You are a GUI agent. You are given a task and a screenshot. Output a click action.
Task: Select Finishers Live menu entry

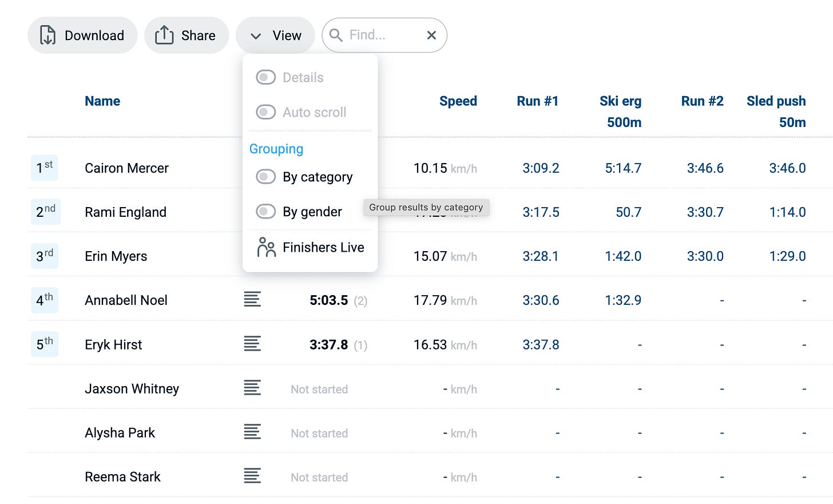tap(310, 247)
